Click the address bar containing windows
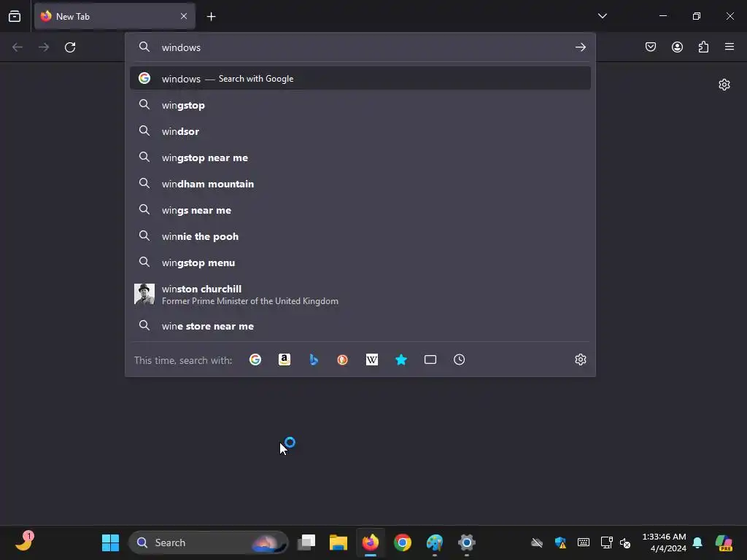The width and height of the screenshot is (747, 560). (x=360, y=47)
